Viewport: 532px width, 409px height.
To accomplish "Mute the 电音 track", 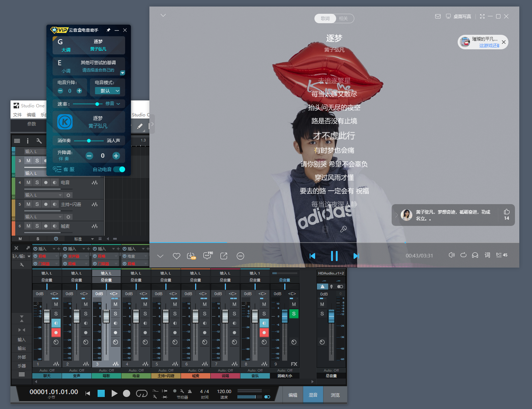I will pos(28,182).
